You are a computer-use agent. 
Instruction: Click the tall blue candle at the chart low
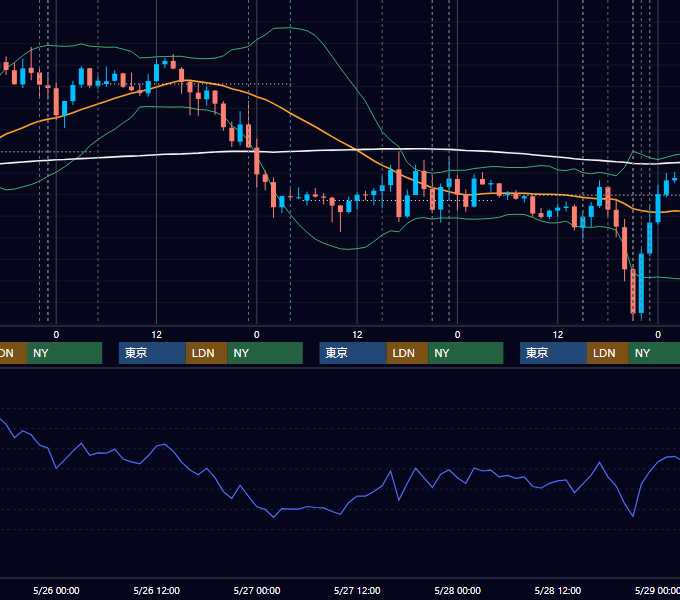tap(641, 283)
